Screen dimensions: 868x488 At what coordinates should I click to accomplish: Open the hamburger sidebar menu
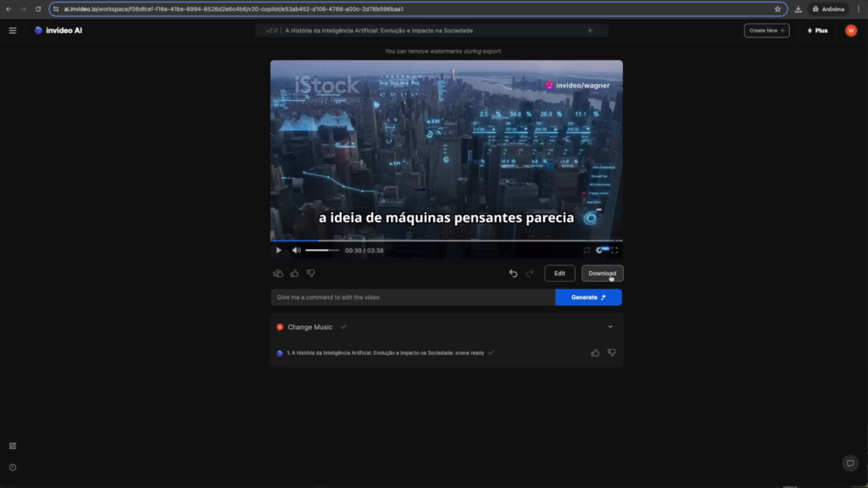pos(13,30)
